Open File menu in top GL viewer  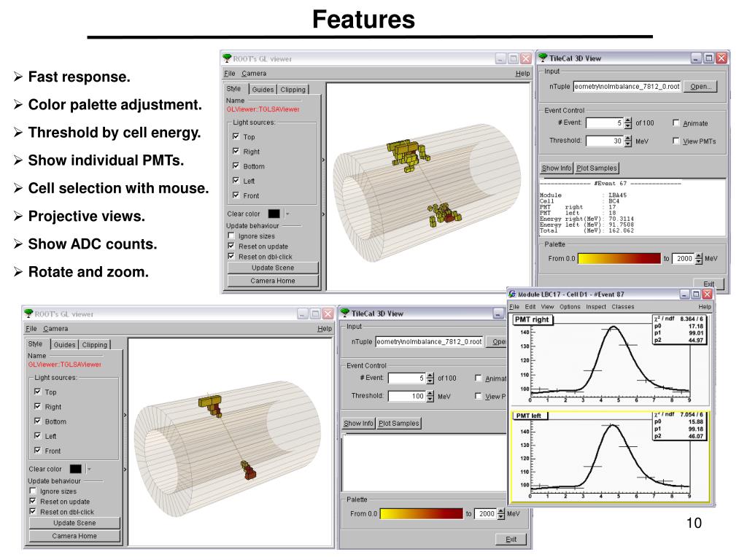(230, 74)
